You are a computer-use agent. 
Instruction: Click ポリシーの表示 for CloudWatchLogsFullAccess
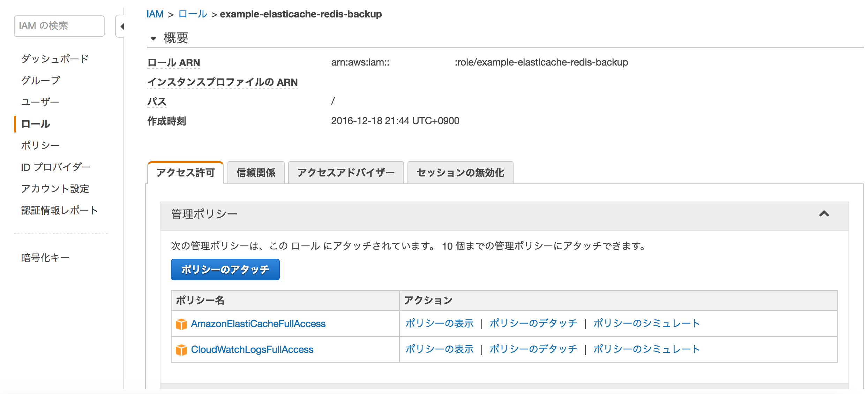coord(440,349)
